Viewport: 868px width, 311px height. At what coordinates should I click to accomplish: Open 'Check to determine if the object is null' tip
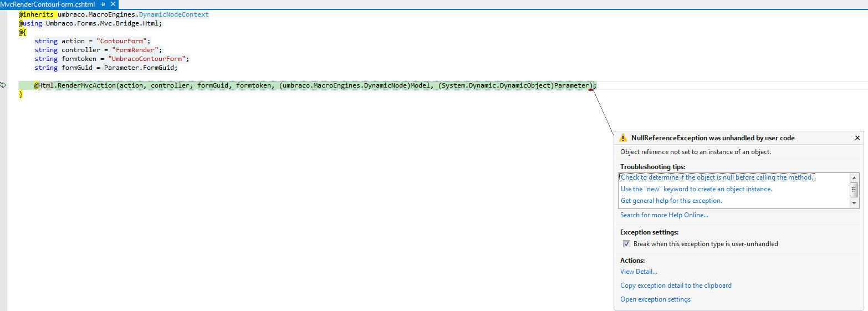click(x=717, y=177)
